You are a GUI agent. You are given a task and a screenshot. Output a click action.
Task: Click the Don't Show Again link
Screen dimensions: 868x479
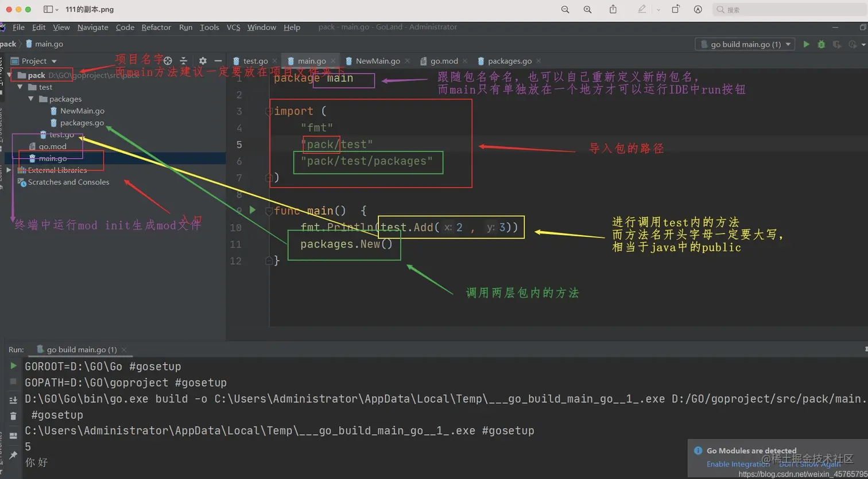point(810,464)
